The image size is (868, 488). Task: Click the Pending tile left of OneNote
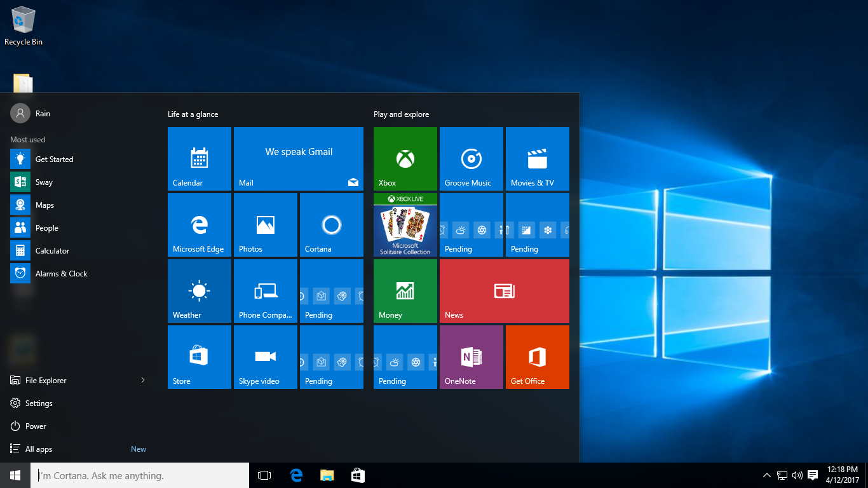[405, 357]
